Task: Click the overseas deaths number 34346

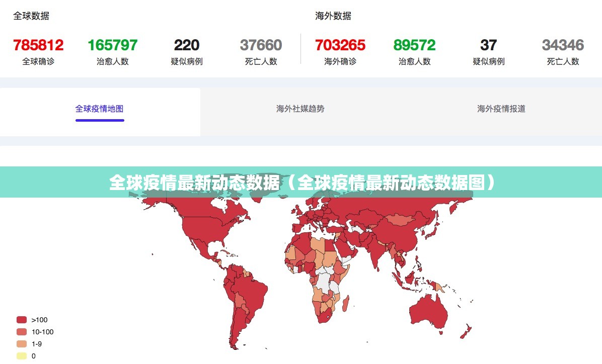Action: [x=563, y=45]
